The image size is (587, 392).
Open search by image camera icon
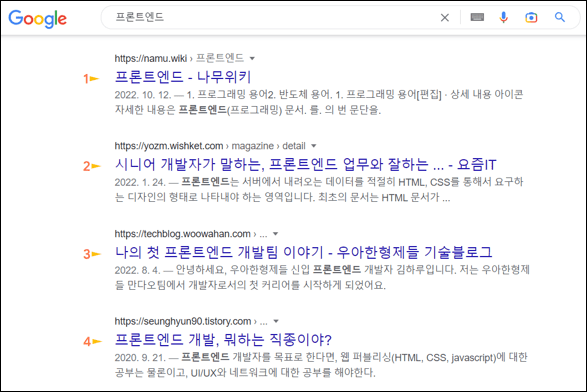[531, 17]
